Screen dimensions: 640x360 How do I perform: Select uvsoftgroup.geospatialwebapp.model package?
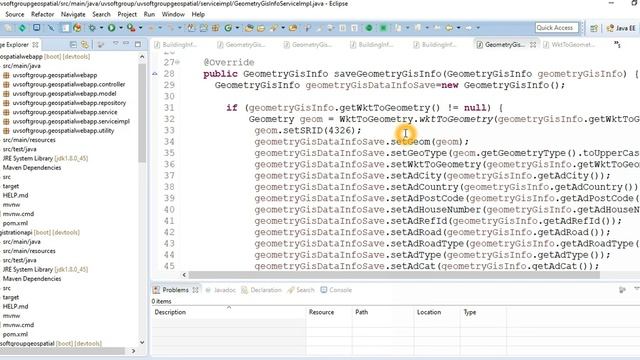(64, 93)
